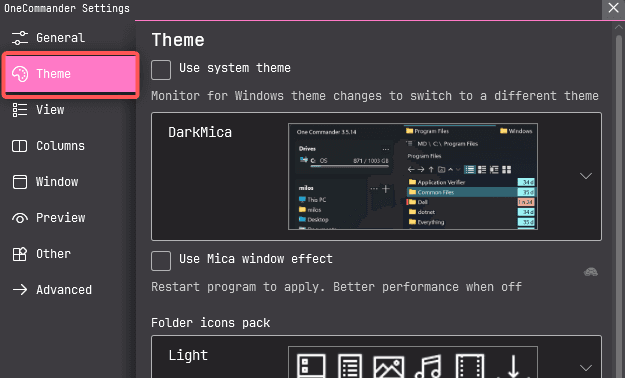Enable Use system theme checkbox
The width and height of the screenshot is (625, 378).
(x=161, y=70)
